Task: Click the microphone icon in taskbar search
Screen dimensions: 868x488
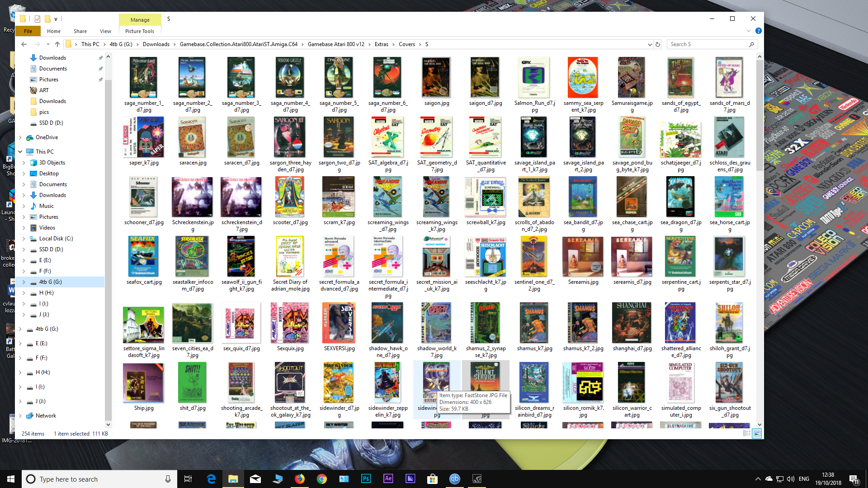Action: (168, 479)
